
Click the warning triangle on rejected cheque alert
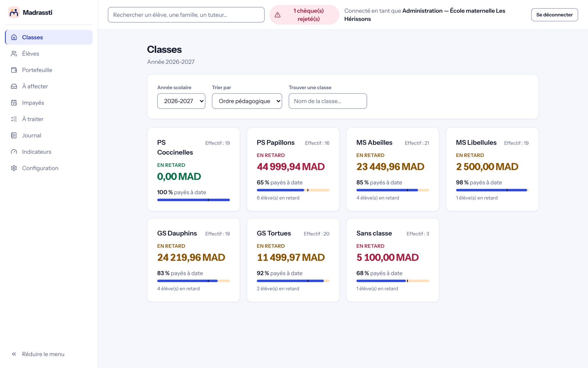(x=278, y=15)
